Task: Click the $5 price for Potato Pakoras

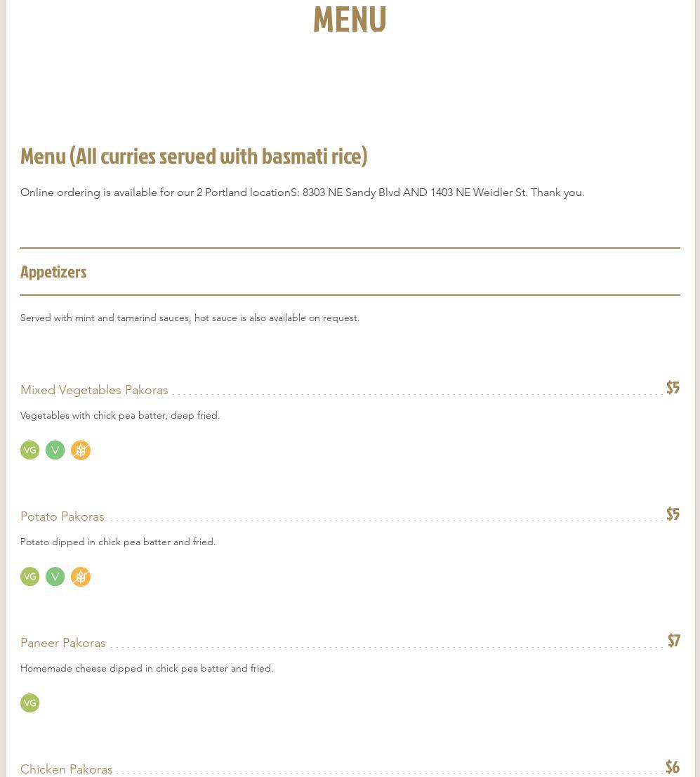Action: point(673,514)
